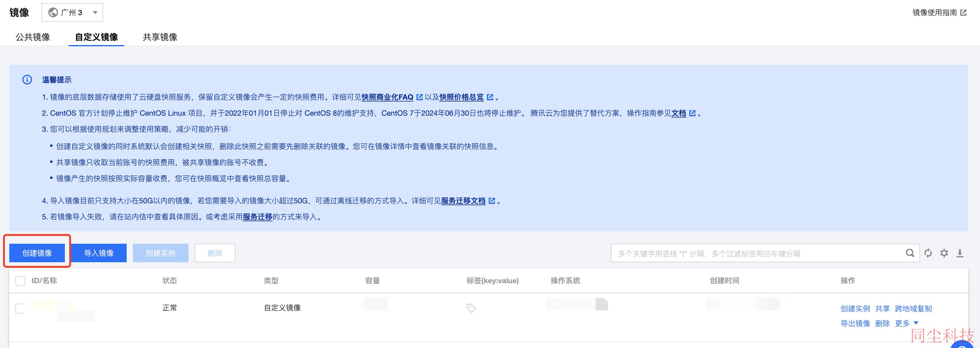Open the 文档 link about CentOS alternatives
Image resolution: width=980 pixels, height=348 pixels.
(679, 113)
